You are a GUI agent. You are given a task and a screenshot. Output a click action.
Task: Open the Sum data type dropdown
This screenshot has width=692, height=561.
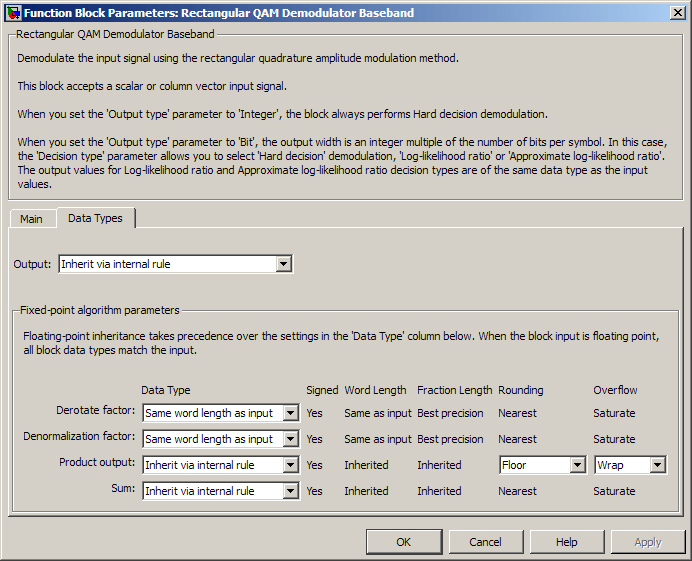coord(221,491)
